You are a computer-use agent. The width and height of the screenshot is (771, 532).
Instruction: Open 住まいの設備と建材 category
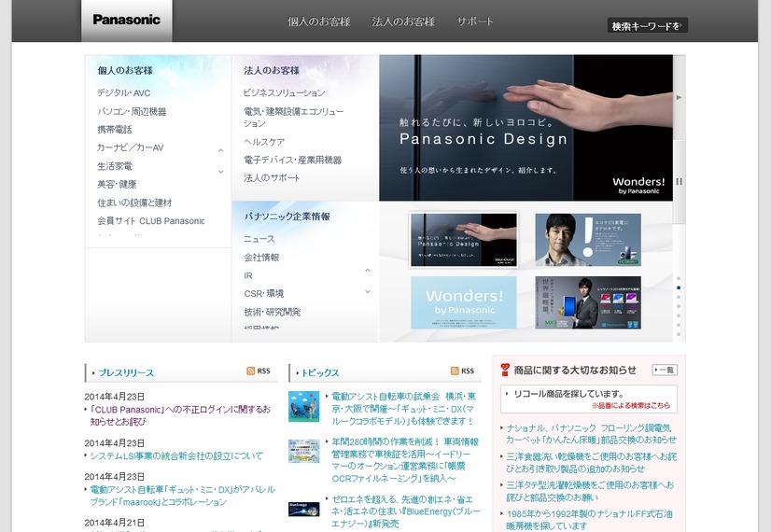pos(134,203)
